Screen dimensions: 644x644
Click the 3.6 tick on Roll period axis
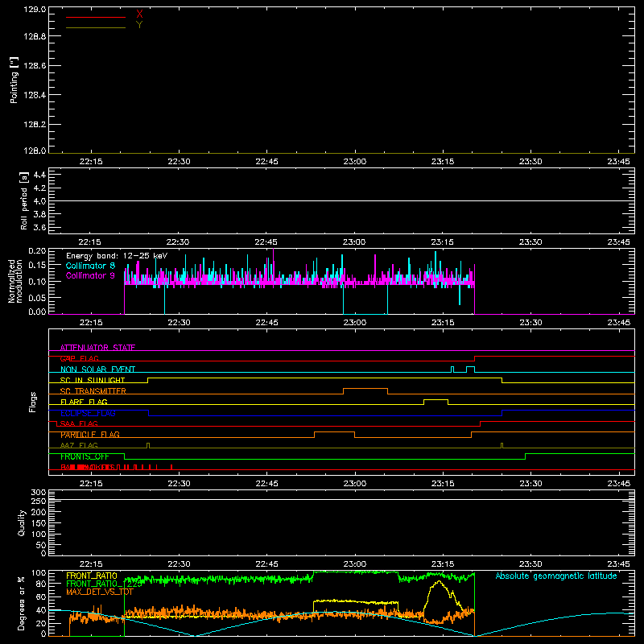[39, 227]
